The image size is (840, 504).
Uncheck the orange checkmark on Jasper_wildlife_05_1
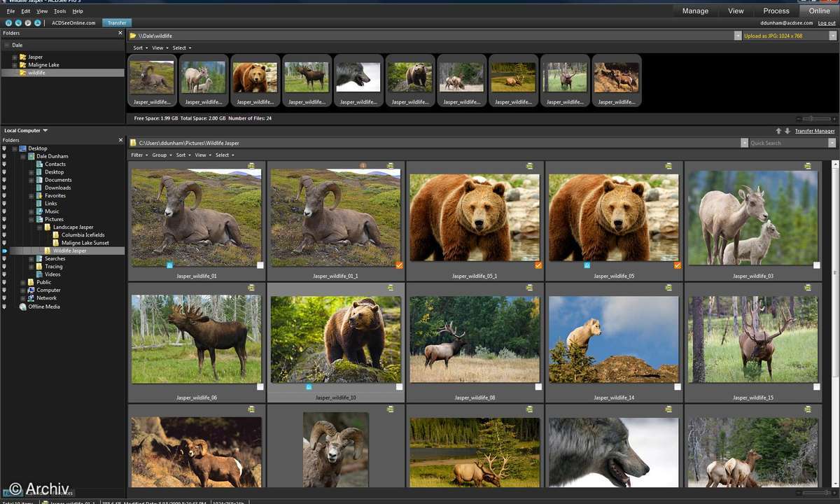[538, 265]
